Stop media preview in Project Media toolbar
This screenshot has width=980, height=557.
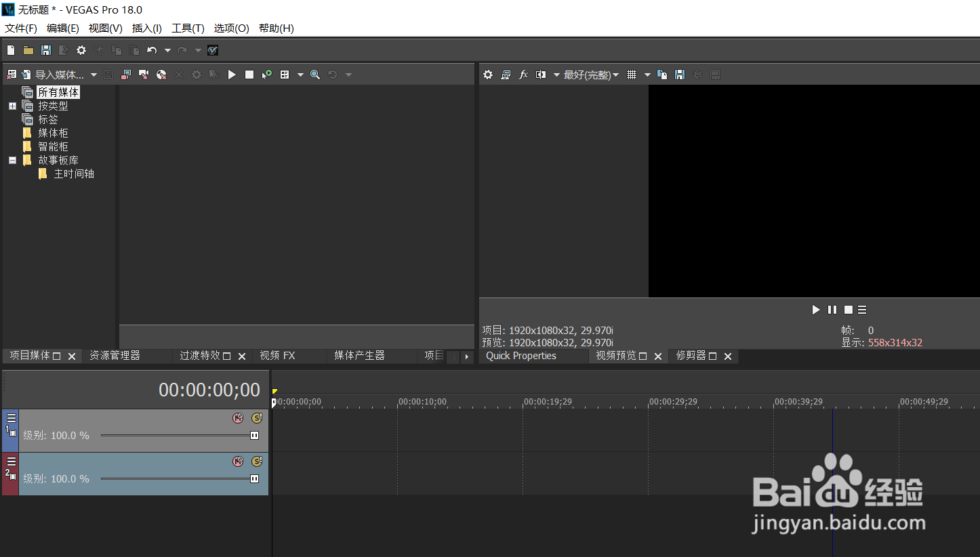(249, 75)
